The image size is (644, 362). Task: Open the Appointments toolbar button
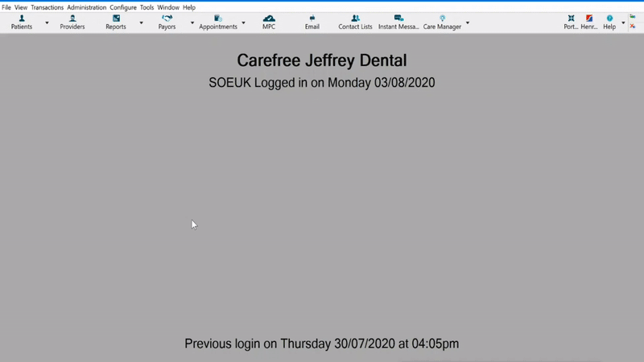(x=218, y=23)
